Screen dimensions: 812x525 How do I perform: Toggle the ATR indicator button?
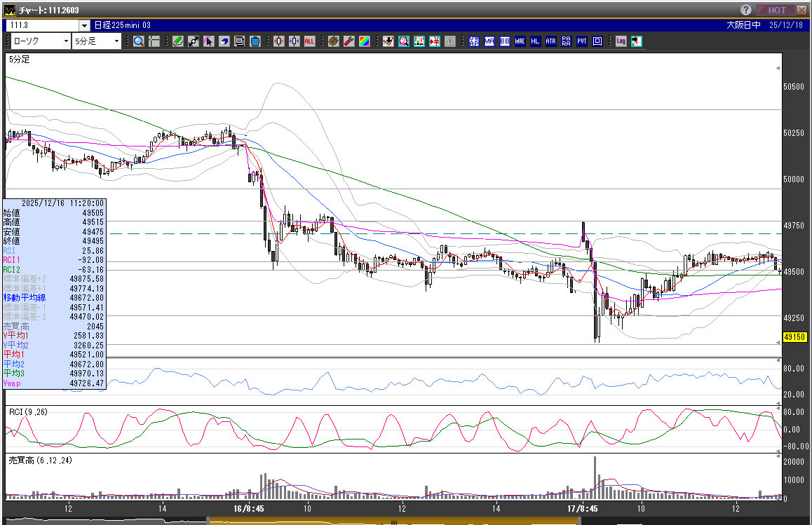pyautogui.click(x=551, y=41)
